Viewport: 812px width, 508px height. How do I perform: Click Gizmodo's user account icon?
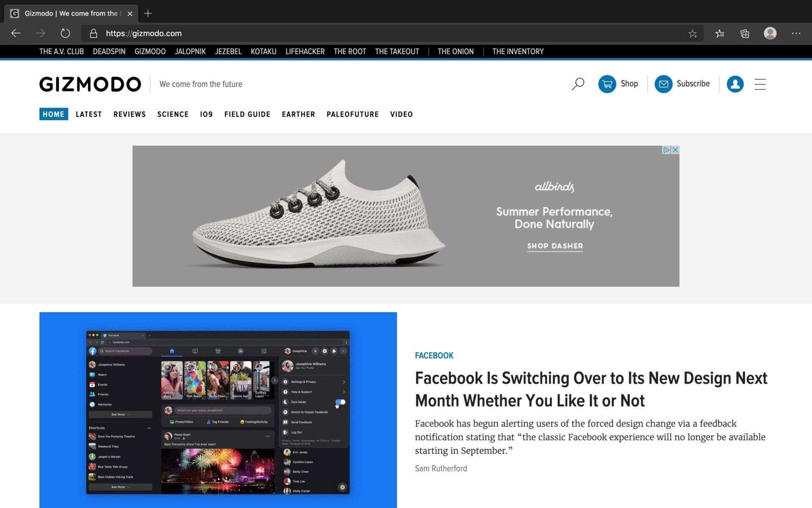point(735,84)
